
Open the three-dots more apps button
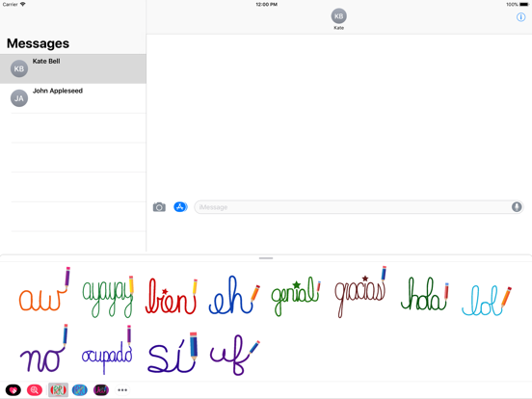click(122, 390)
